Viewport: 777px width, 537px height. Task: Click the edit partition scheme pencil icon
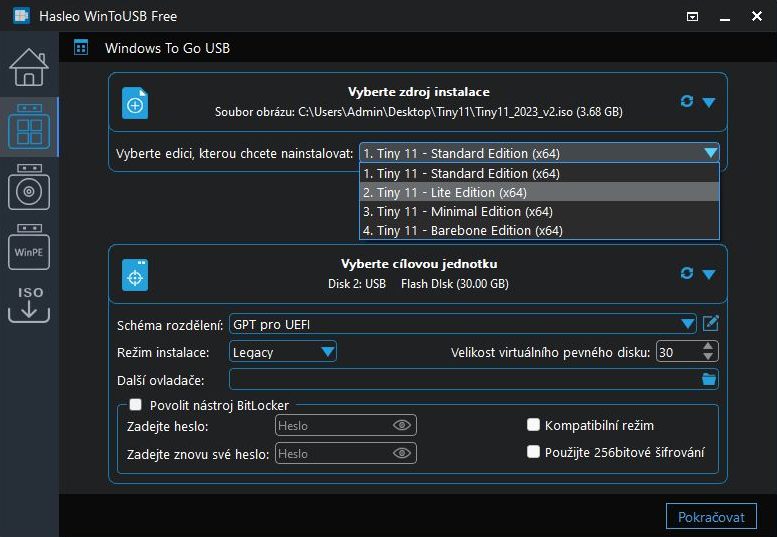point(711,323)
